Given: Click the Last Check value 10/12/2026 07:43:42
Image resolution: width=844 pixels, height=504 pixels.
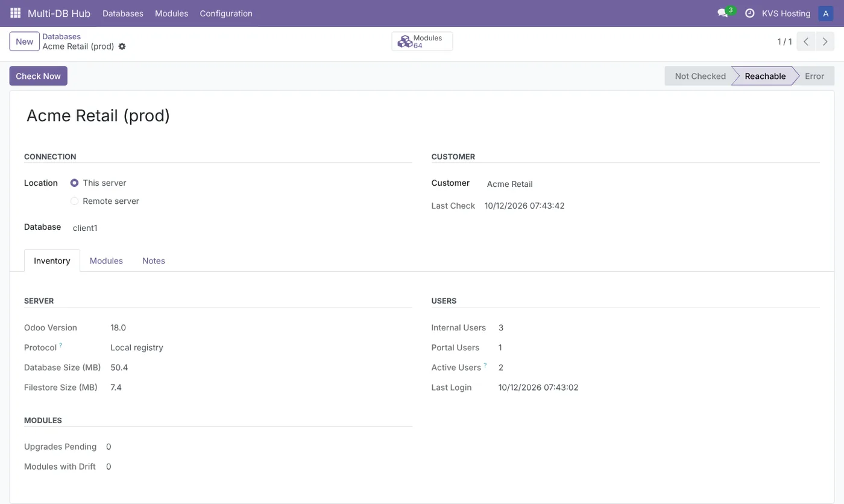Looking at the screenshot, I should pos(524,206).
